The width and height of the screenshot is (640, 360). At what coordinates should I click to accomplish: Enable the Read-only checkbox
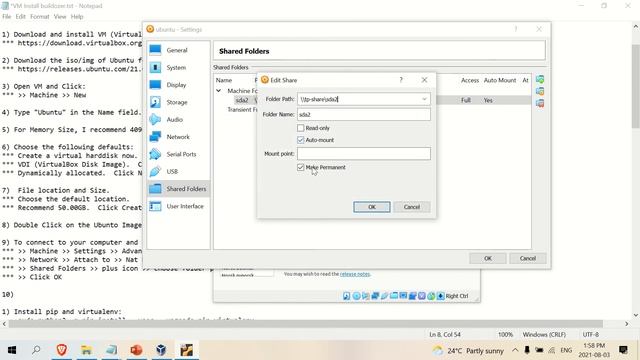[x=301, y=128]
